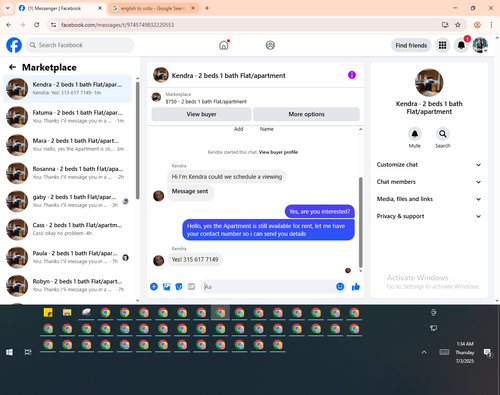This screenshot has width=500, height=395.
Task: Open Sticky Notes from the taskbar
Action: (x=48, y=313)
